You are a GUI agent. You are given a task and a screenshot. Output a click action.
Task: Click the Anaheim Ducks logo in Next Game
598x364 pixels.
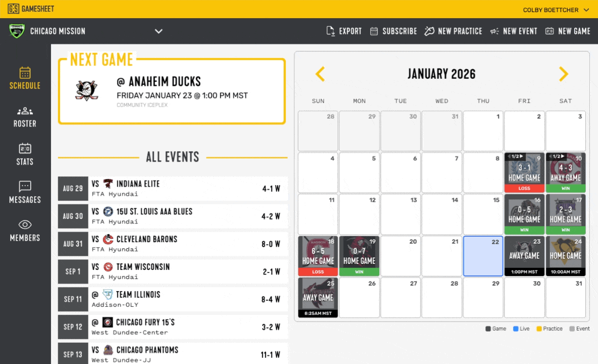coord(87,91)
